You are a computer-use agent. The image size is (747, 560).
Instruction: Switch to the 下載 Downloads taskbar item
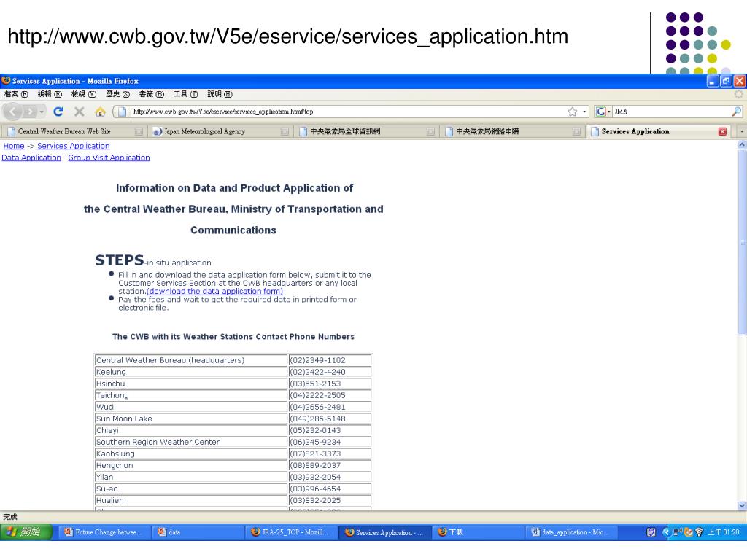coord(478,532)
